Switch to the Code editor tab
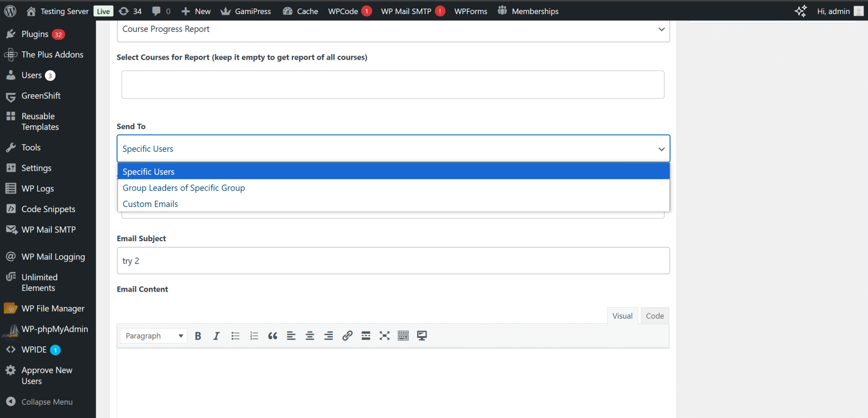The height and width of the screenshot is (418, 868). click(654, 316)
